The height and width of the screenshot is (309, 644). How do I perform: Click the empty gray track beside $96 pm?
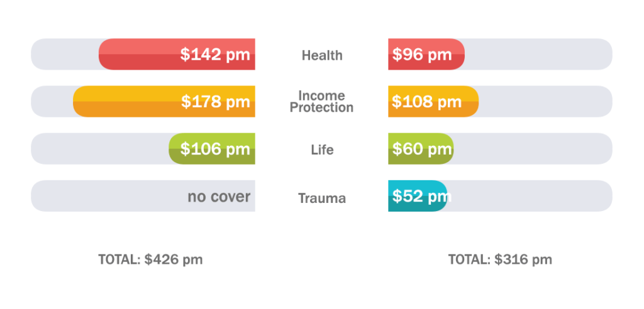(538, 55)
